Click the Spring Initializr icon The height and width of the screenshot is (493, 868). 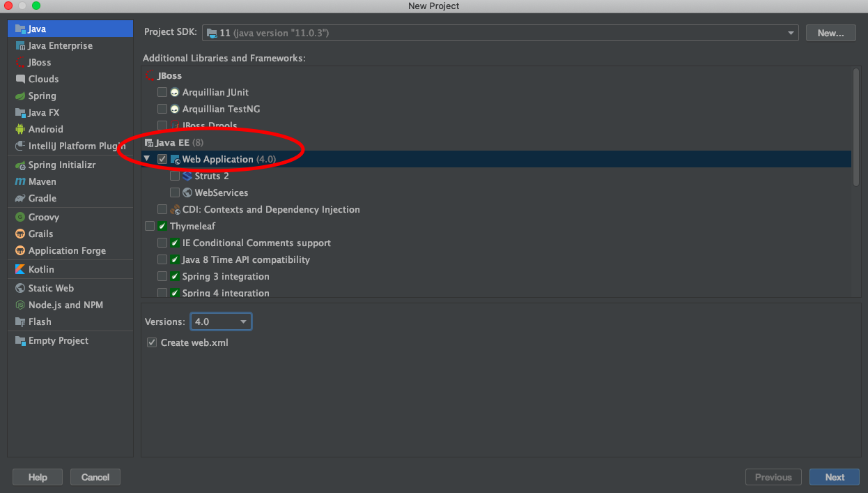(x=20, y=165)
